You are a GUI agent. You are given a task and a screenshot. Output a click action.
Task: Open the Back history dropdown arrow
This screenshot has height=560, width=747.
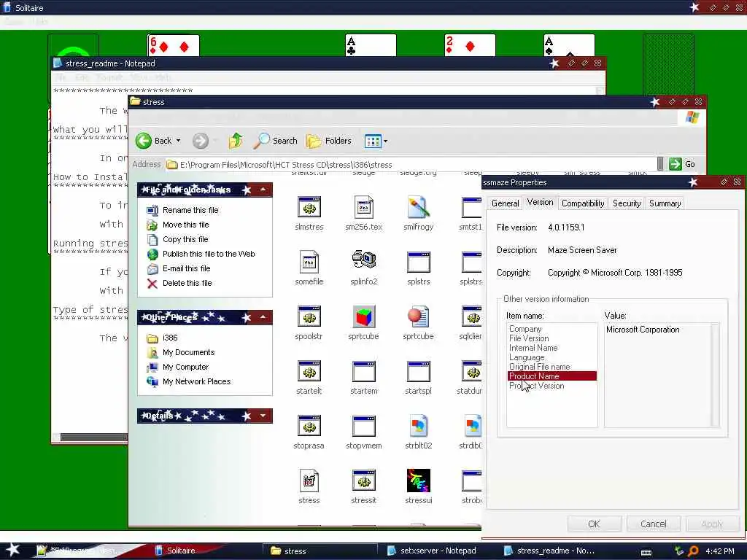[178, 141]
